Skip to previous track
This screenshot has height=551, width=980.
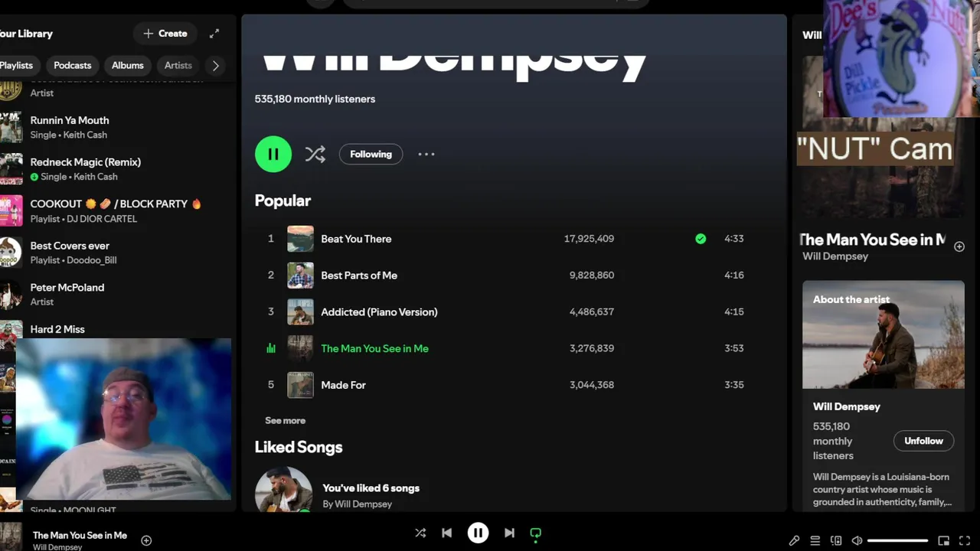click(447, 533)
